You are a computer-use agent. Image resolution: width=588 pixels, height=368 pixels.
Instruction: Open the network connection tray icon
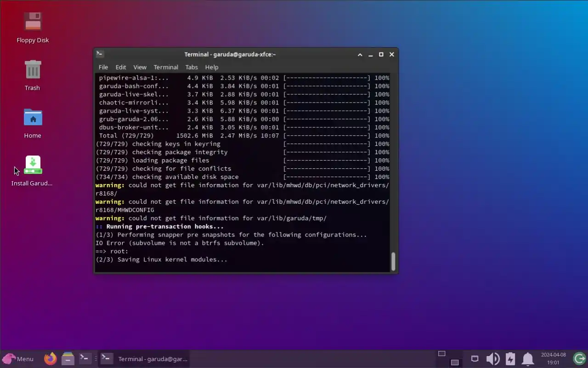475,358
